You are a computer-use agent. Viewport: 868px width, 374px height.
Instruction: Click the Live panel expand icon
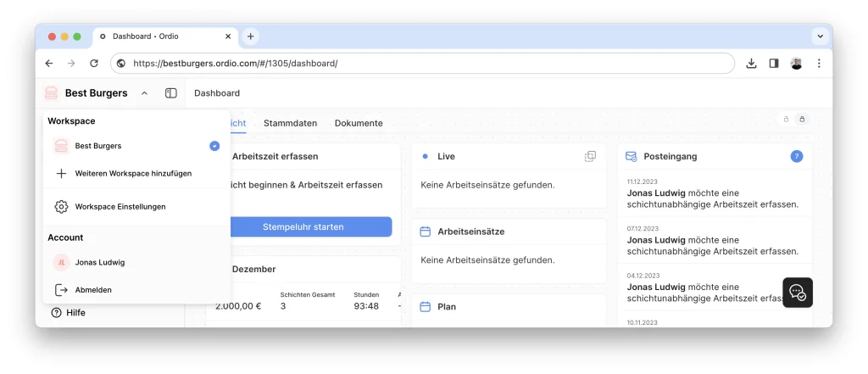pos(590,157)
